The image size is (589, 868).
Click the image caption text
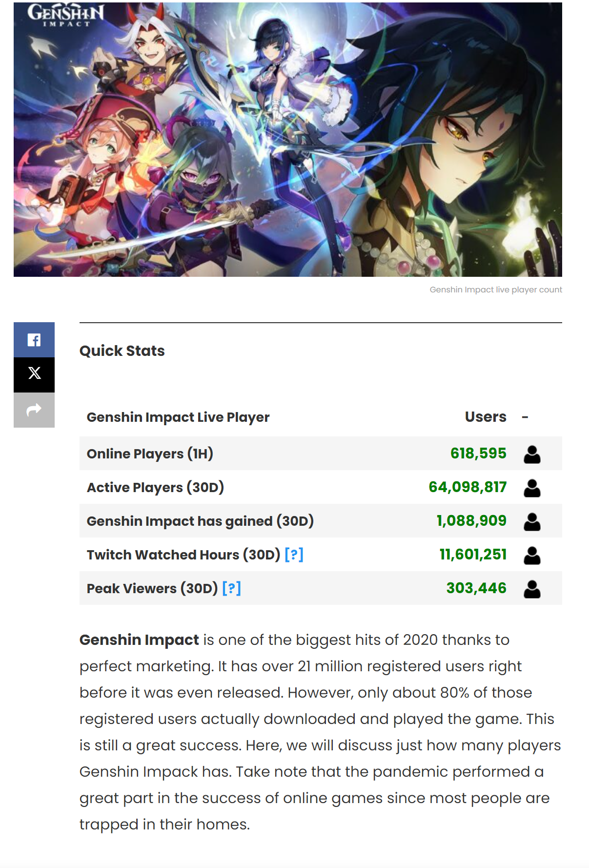496,289
